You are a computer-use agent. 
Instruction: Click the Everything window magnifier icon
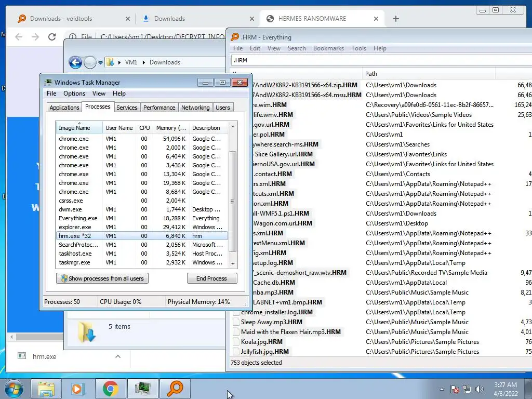click(x=235, y=37)
